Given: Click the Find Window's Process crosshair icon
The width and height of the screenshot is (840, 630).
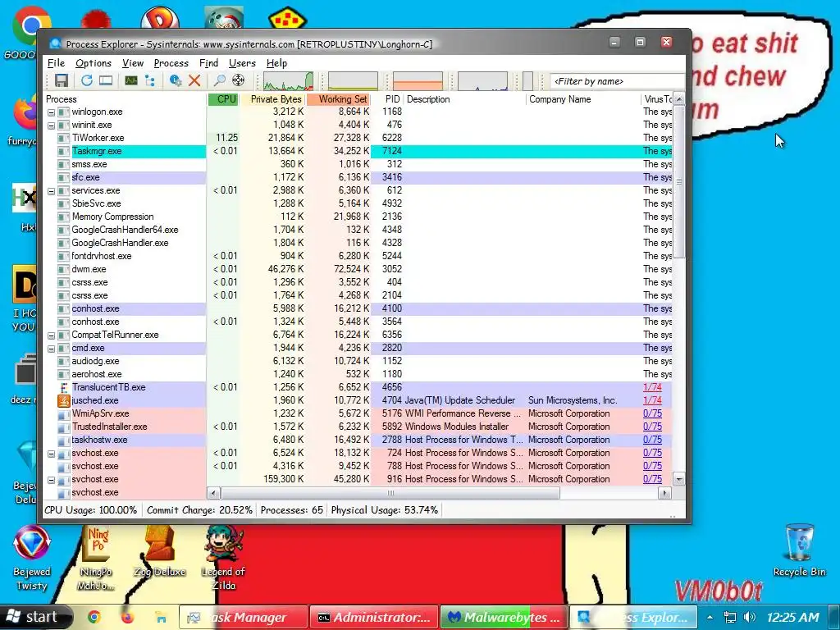Looking at the screenshot, I should pyautogui.click(x=239, y=81).
